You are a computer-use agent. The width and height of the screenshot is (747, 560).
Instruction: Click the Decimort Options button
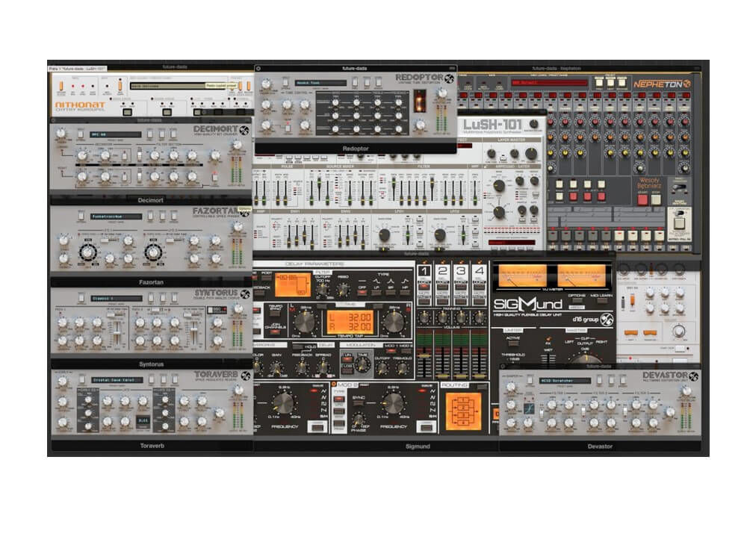coord(81,134)
